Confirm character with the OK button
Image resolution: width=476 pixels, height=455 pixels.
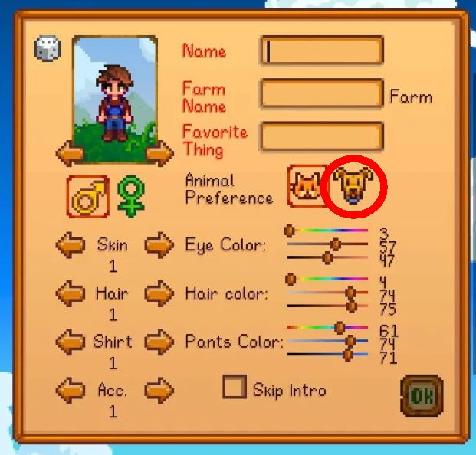(422, 396)
